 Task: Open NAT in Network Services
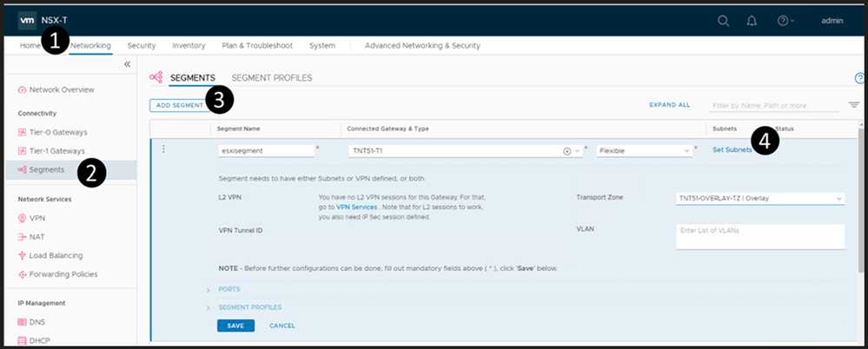(x=37, y=237)
